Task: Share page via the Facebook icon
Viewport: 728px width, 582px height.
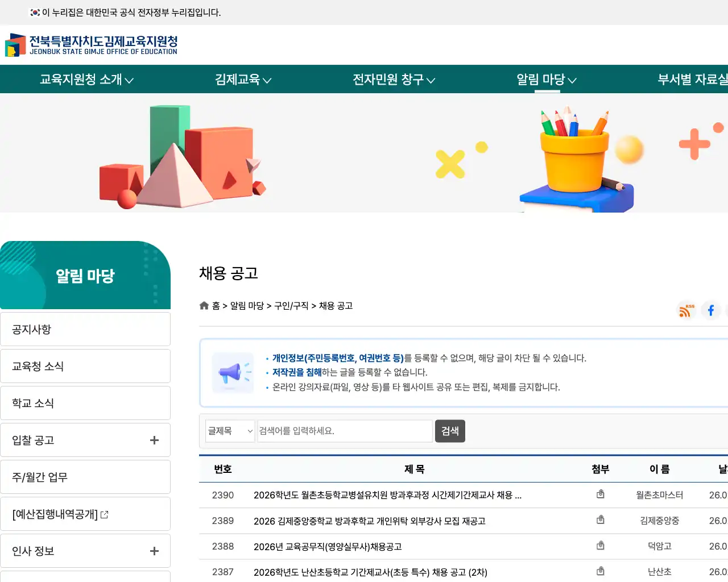Action: [710, 310]
